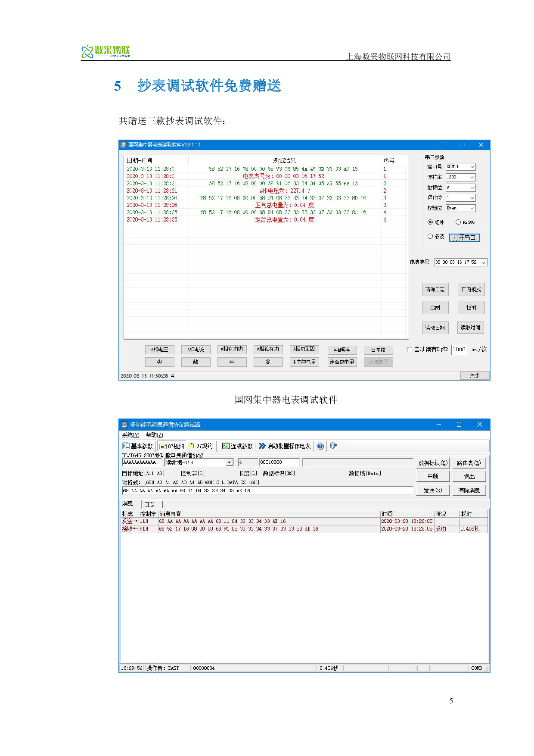534x756 pixels.
Task: Open 连续参数 from the toolbar
Action: (x=237, y=446)
